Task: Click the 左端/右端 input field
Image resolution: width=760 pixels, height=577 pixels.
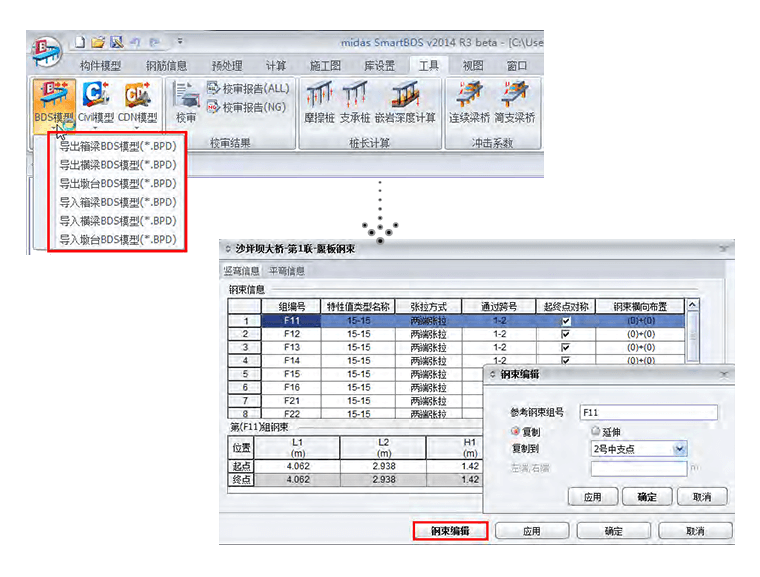Action: [x=638, y=469]
